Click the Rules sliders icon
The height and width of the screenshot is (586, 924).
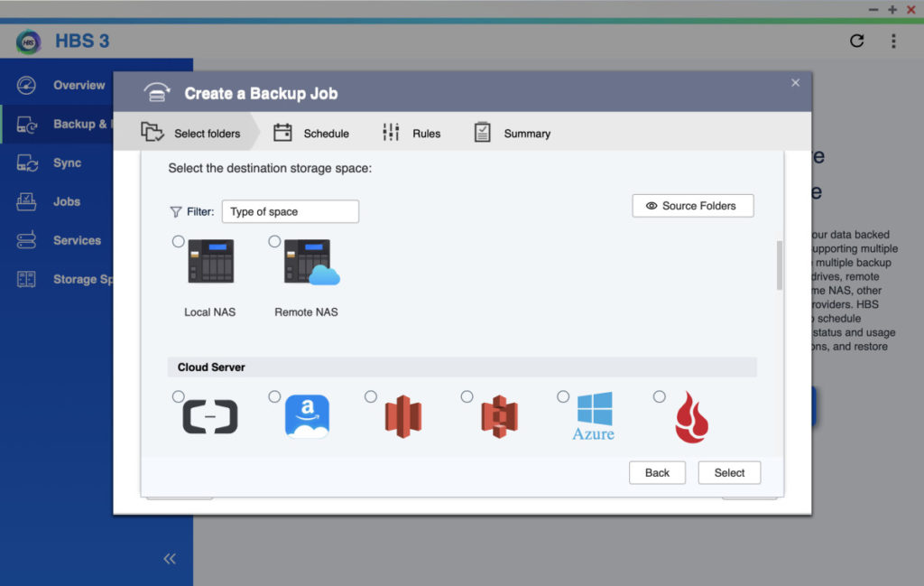(x=391, y=132)
